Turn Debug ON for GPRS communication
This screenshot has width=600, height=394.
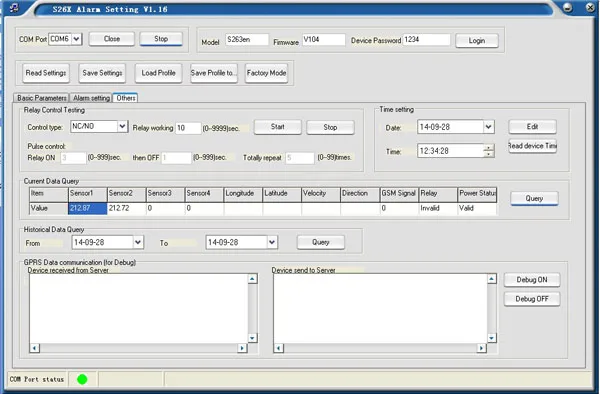pyautogui.click(x=532, y=280)
